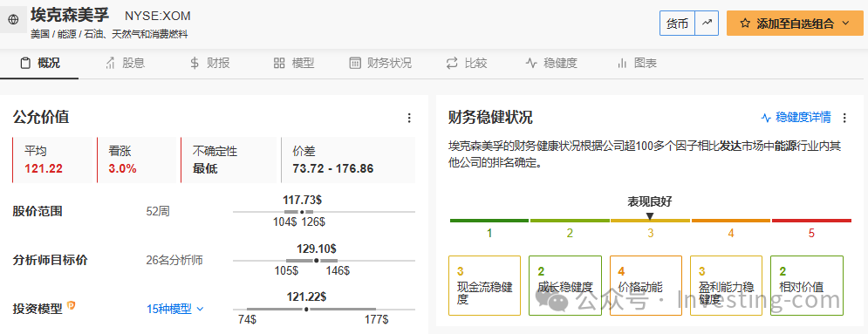Click the 表现良好 marker triangle
868x334 pixels.
[650, 215]
